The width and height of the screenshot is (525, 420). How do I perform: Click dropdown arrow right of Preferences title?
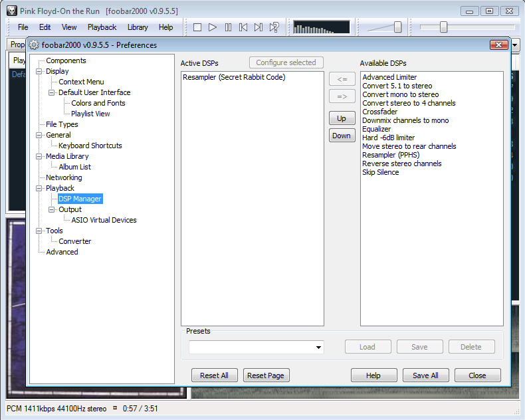[x=515, y=45]
